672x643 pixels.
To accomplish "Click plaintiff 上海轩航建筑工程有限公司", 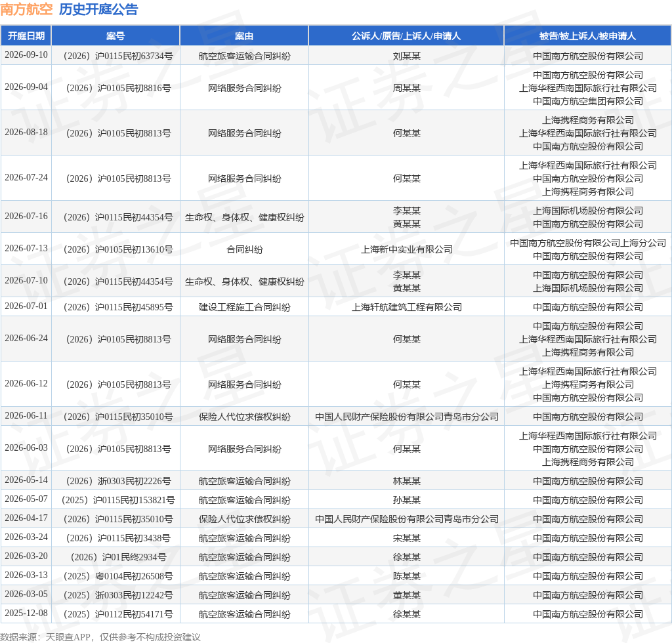I will 406,307.
